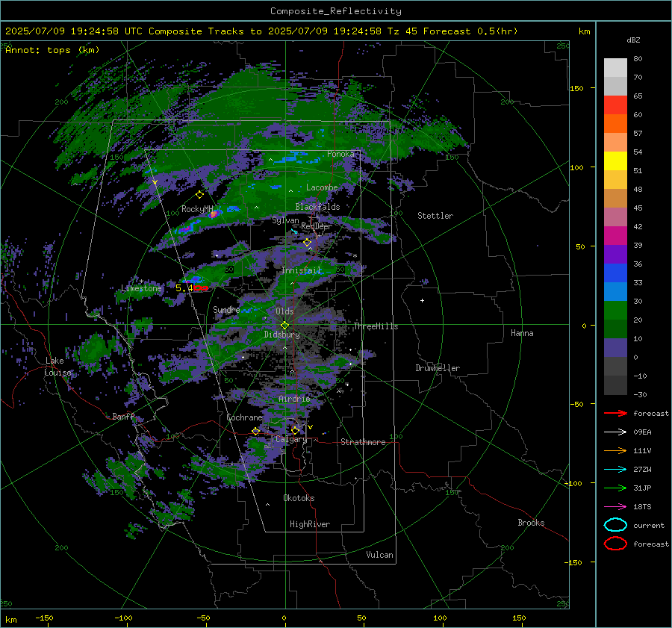Click the Sylvan label on the map

click(x=285, y=220)
